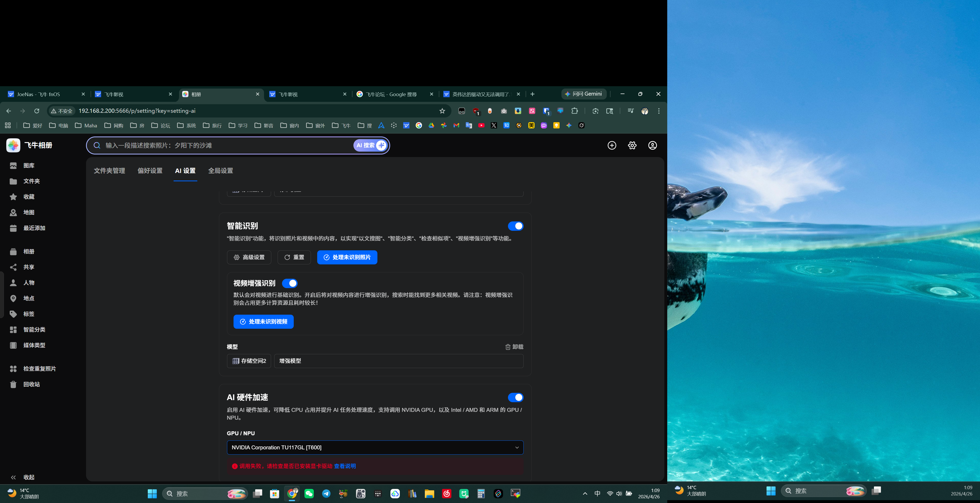Viewport: 980px width, 503px height.
Task: Open the 标签 tags section
Action: pos(28,314)
